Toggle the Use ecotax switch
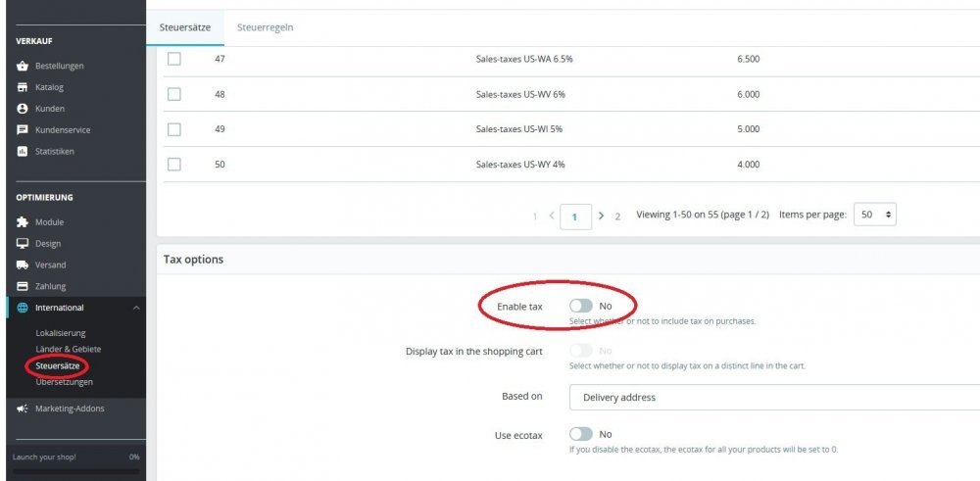 pos(580,434)
